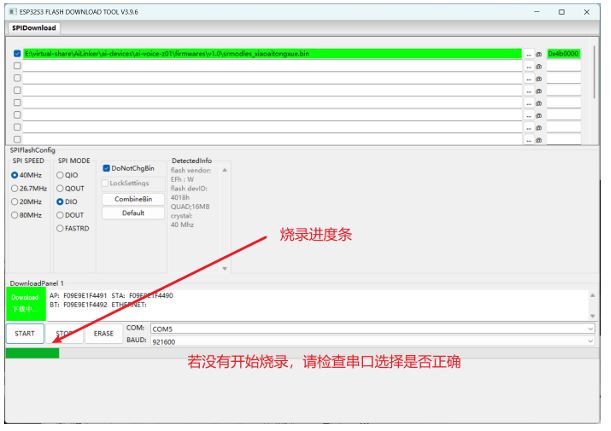Click the ERASE button
Screen dimensions: 611x431
[x=104, y=334]
